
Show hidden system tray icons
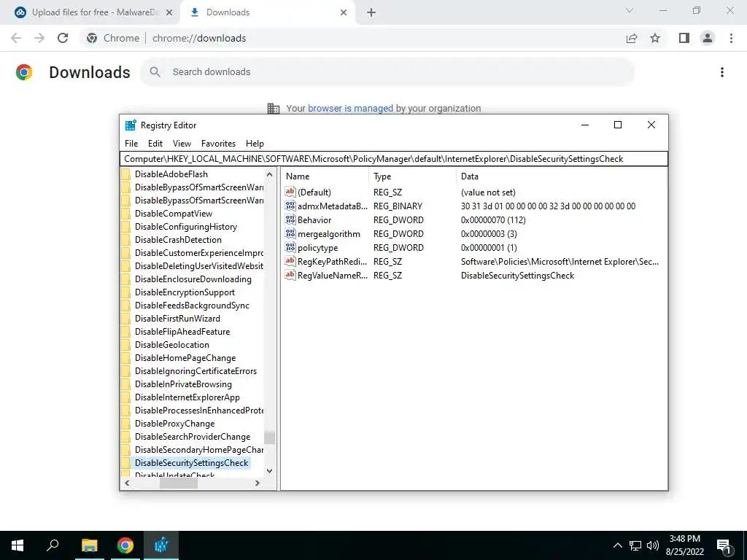tap(617, 545)
